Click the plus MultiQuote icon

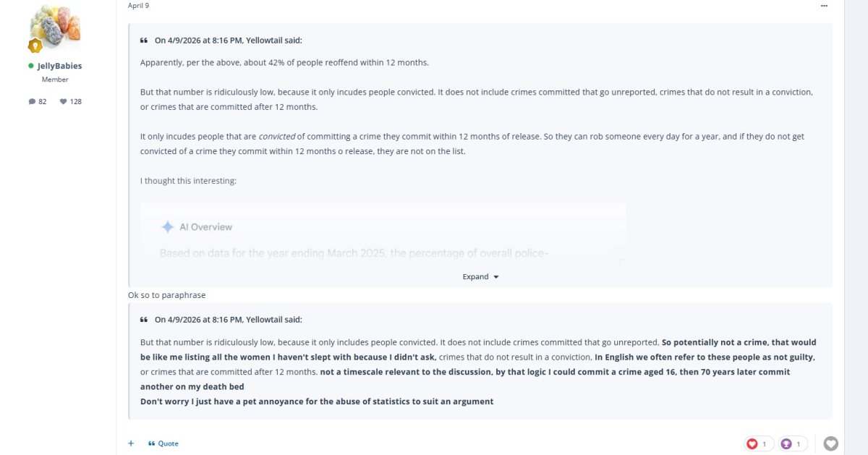131,443
